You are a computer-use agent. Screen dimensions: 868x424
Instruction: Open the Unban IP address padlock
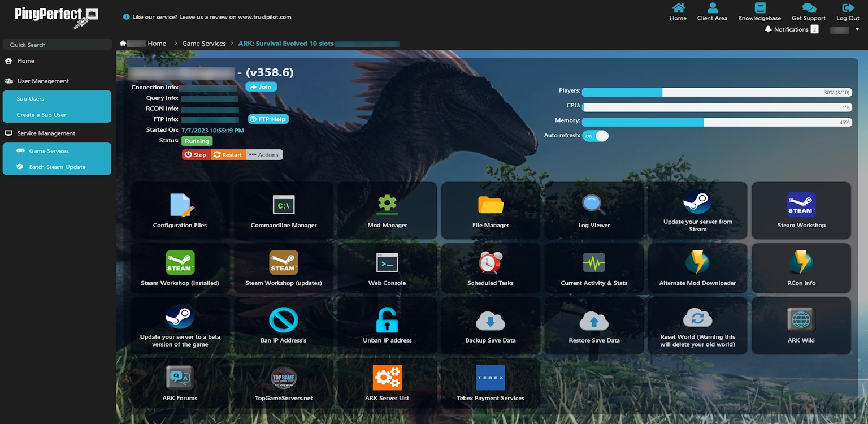387,321
